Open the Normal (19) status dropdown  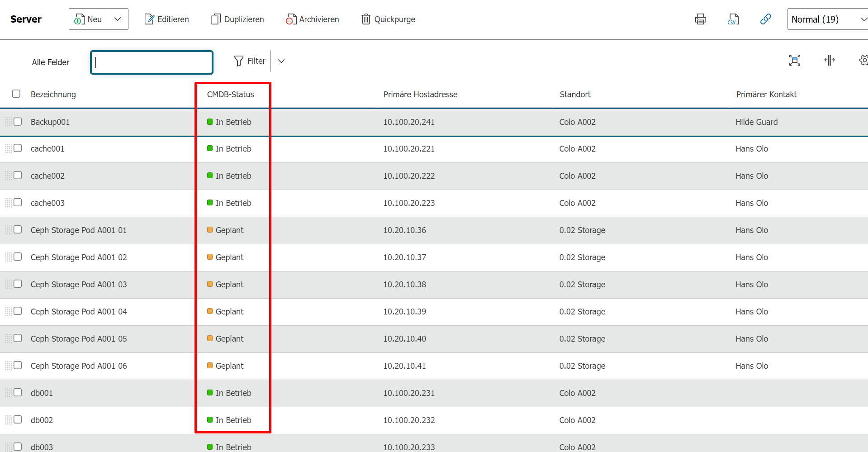[828, 19]
